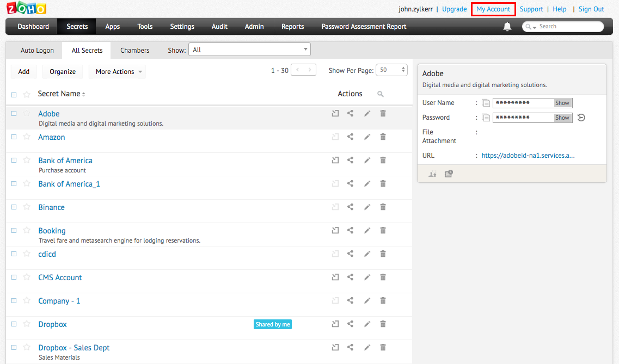
Task: Star the Bank of America_1 secret
Action: tap(27, 184)
